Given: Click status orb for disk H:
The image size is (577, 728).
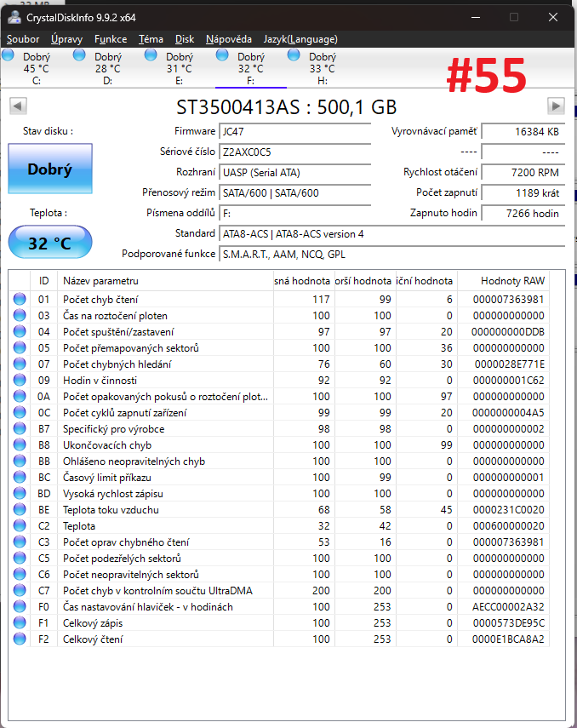Looking at the screenshot, I should pyautogui.click(x=294, y=55).
